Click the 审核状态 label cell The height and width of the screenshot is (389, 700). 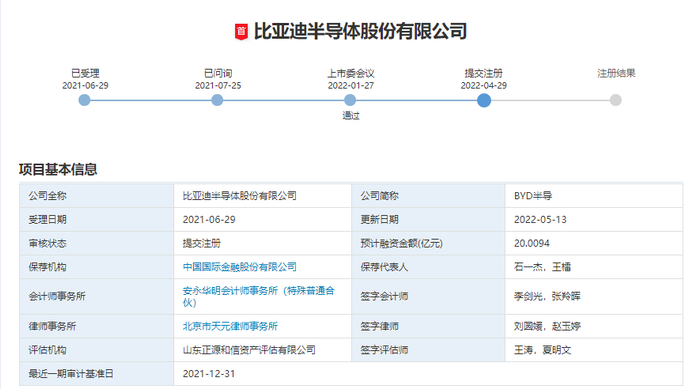(96, 243)
